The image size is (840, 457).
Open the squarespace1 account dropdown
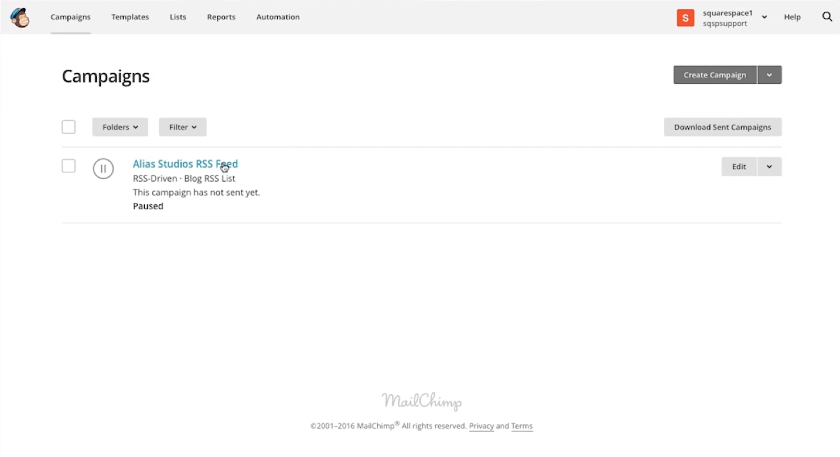point(764,17)
